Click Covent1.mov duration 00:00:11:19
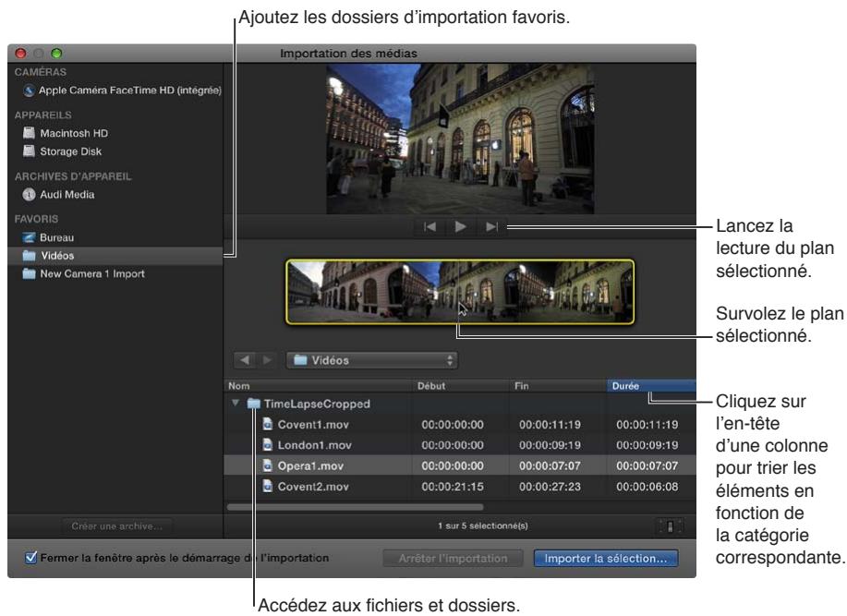 [647, 425]
